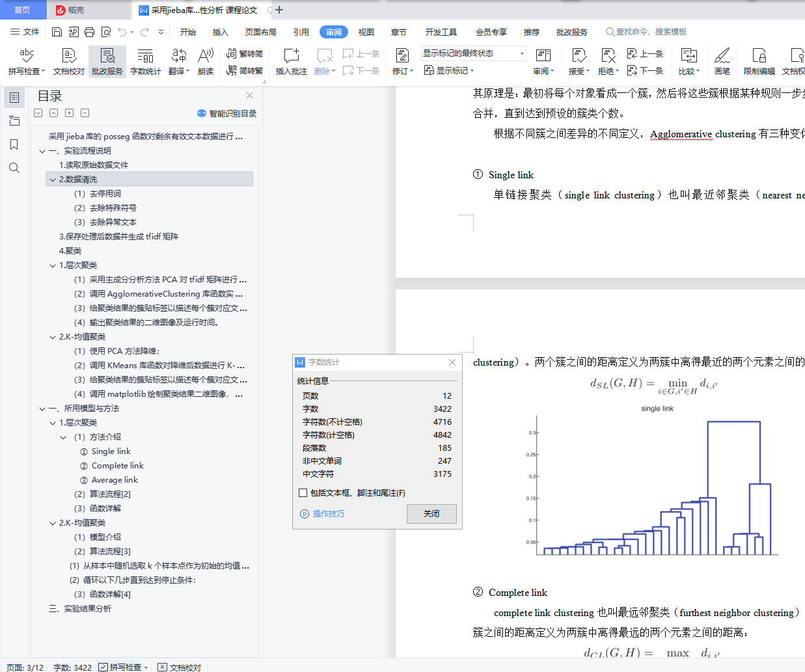Screen dimensions: 805x672
Task: Toggle 拼写检查 checkbox in status bar
Action: point(103,667)
